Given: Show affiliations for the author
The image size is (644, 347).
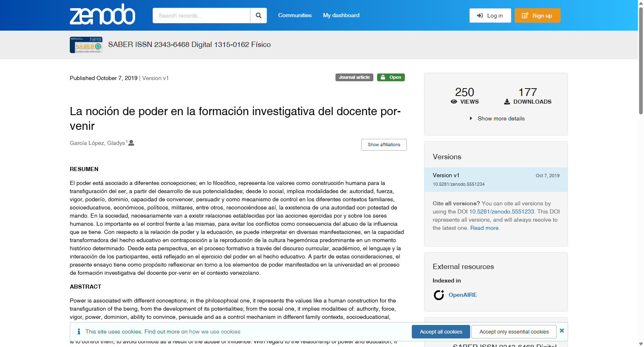Looking at the screenshot, I should pyautogui.click(x=384, y=145).
